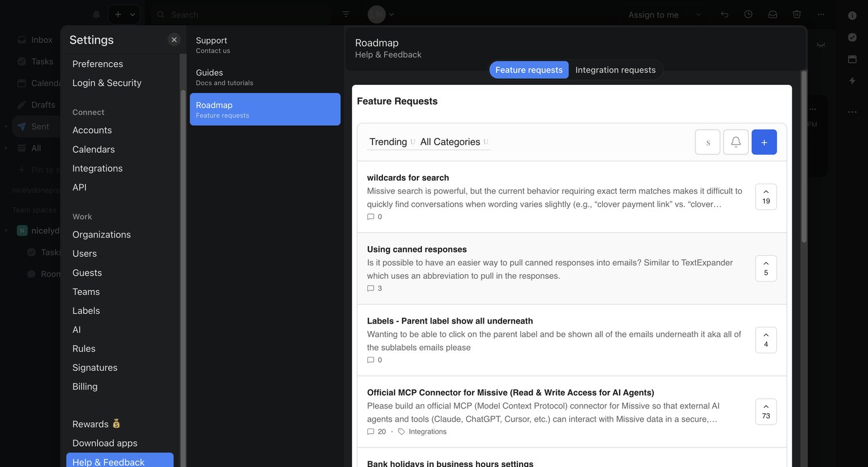Toggle the closed-eye icon behind the settings panel
The image size is (868, 467).
click(x=821, y=45)
